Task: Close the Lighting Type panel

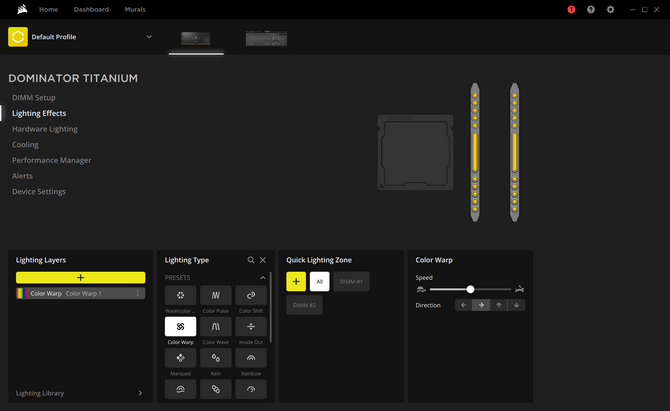Action: (x=263, y=260)
